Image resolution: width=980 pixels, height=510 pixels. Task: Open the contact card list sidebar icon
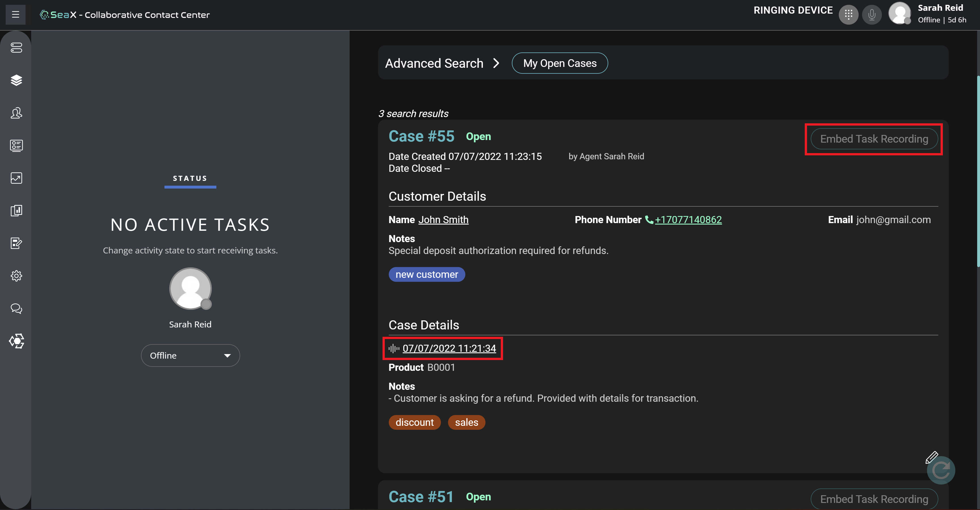[x=16, y=145]
